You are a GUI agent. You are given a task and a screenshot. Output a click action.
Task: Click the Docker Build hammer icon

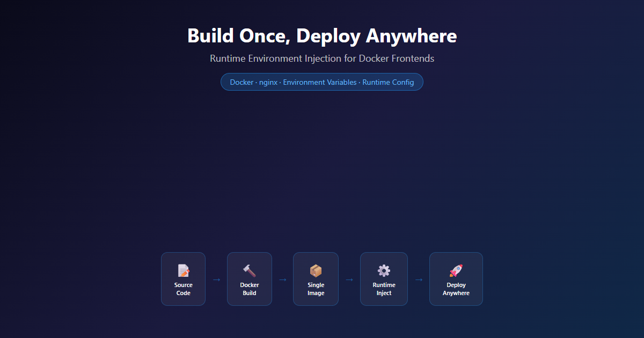coord(250,271)
